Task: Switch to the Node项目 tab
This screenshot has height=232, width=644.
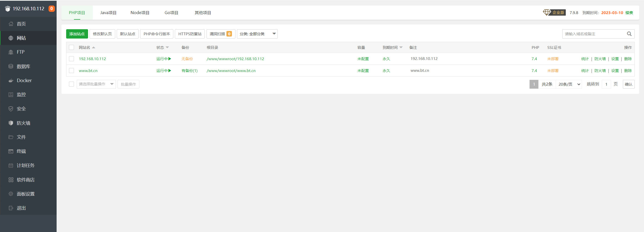Action: point(140,13)
